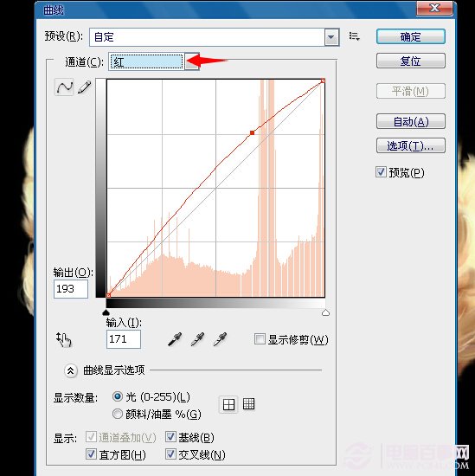Screen dimensions: 475x476
Task: Activate the on-image hand adjustment tool
Action: 63,340
